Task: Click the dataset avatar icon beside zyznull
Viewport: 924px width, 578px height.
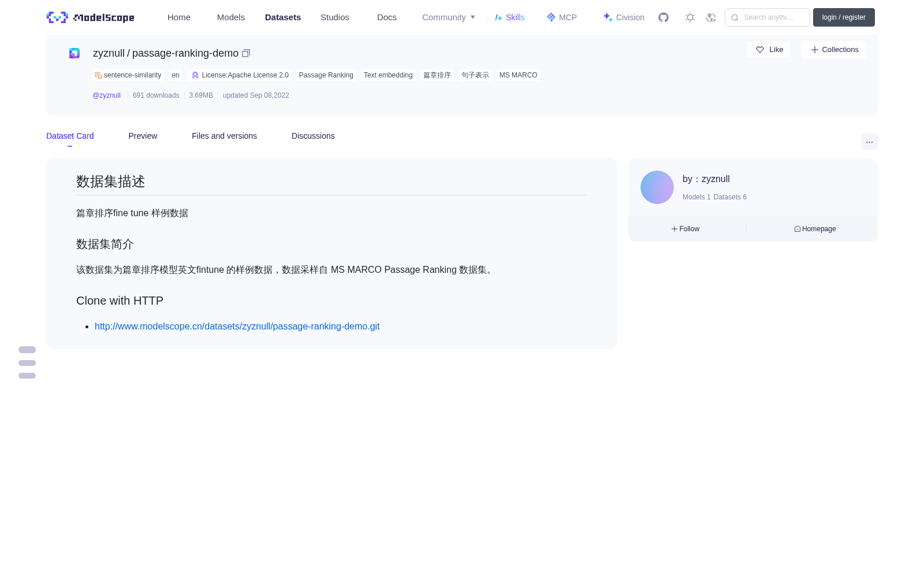Action: coord(74,53)
